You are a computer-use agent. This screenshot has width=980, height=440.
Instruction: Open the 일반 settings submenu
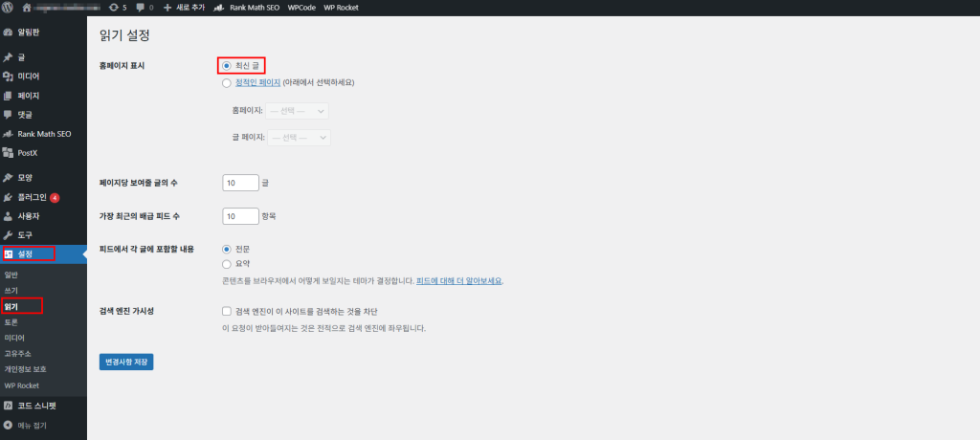coord(11,275)
